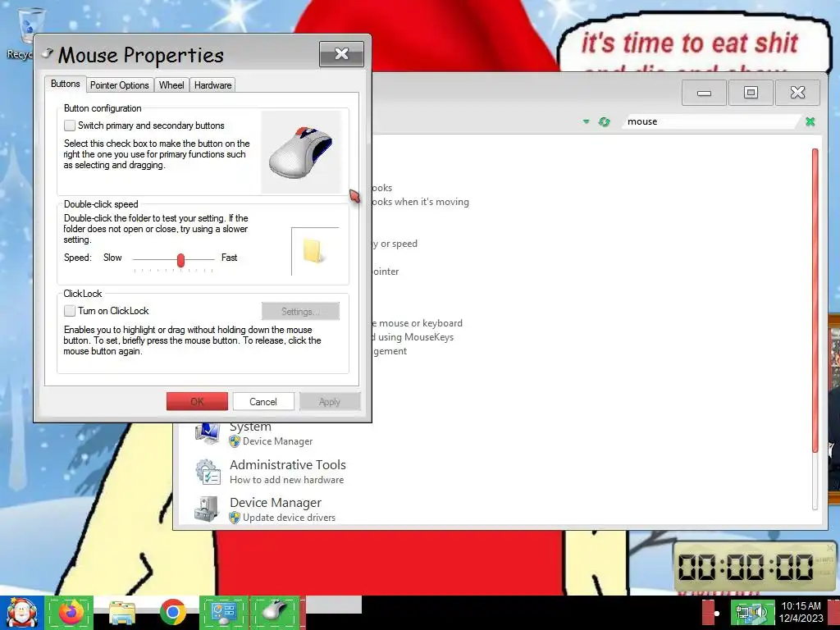Click the greyed Apply button
The height and width of the screenshot is (630, 840).
click(x=330, y=401)
